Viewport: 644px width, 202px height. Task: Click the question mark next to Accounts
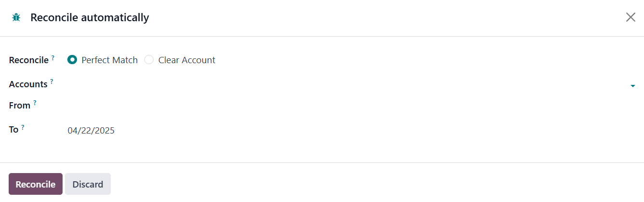point(52,82)
